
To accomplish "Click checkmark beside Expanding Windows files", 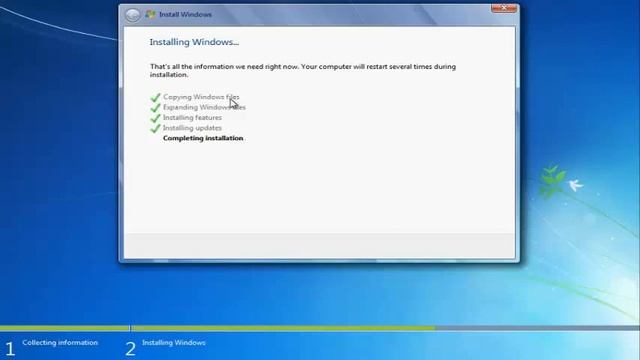I will (155, 108).
